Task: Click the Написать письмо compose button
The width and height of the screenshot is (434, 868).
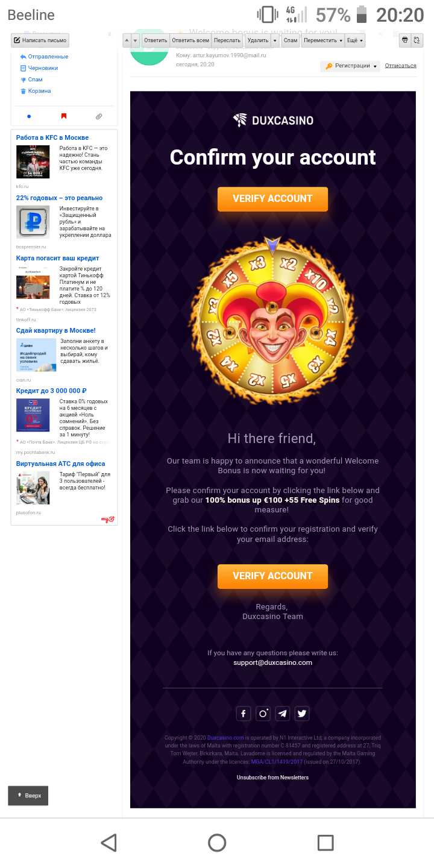Action: coord(40,40)
